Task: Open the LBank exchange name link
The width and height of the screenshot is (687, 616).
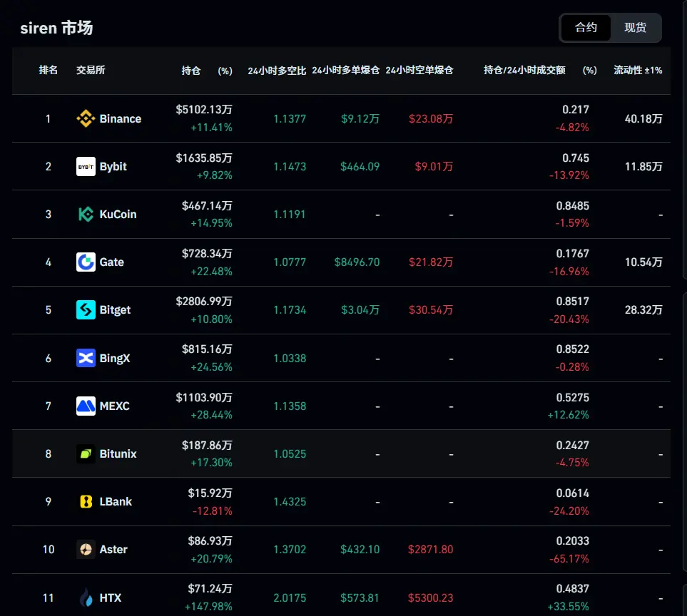Action: tap(116, 501)
